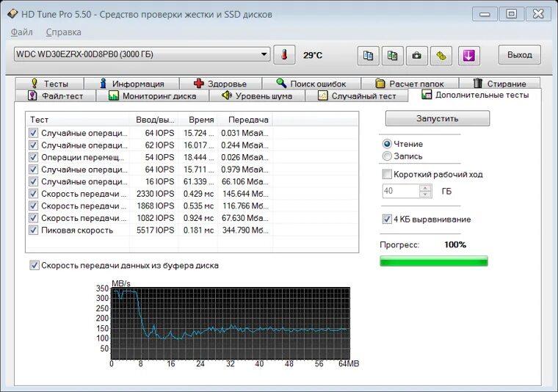Click the 66.106 Мба... transfer value
Image resolution: width=558 pixels, height=392 pixels.
click(x=245, y=181)
